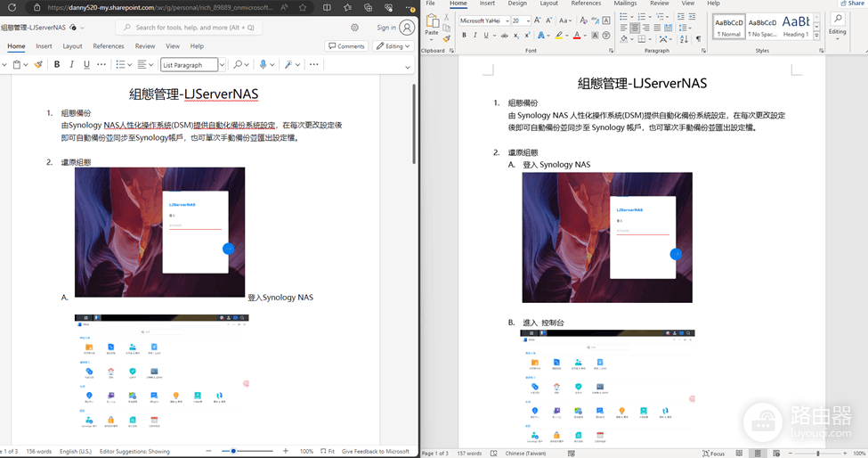Click Sign in link in Word Online

(385, 28)
